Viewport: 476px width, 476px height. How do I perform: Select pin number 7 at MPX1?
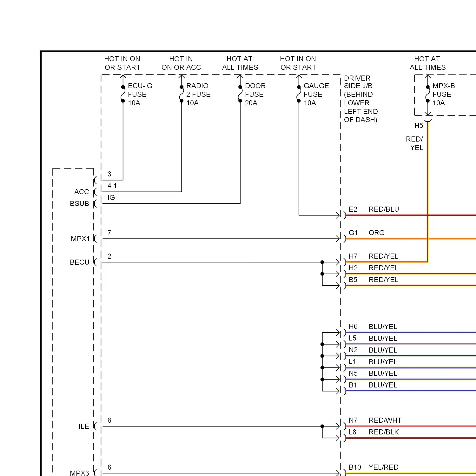109,233
